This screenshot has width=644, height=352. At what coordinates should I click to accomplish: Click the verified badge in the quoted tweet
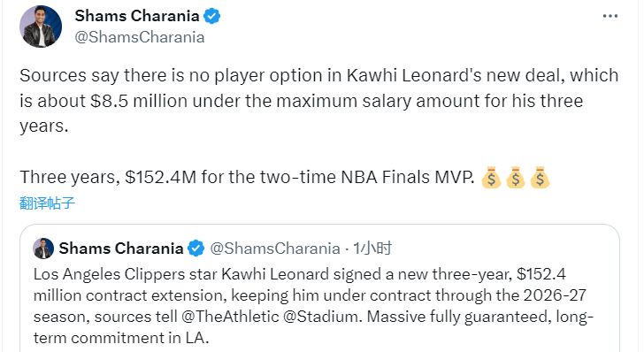[195, 249]
